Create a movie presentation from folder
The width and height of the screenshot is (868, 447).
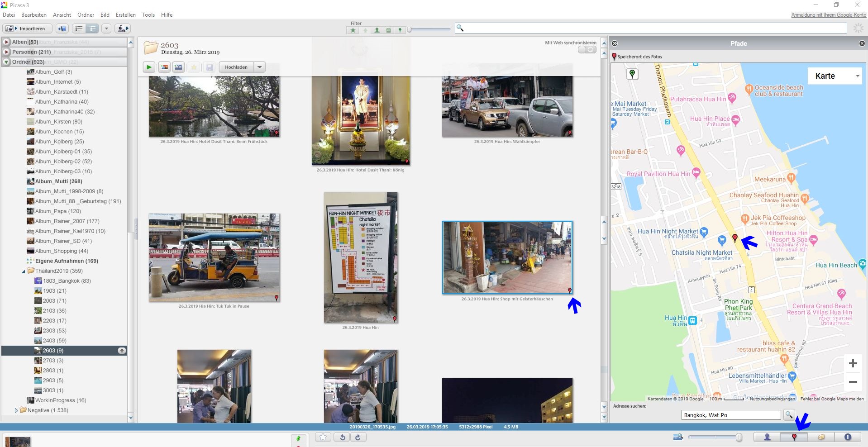179,67
